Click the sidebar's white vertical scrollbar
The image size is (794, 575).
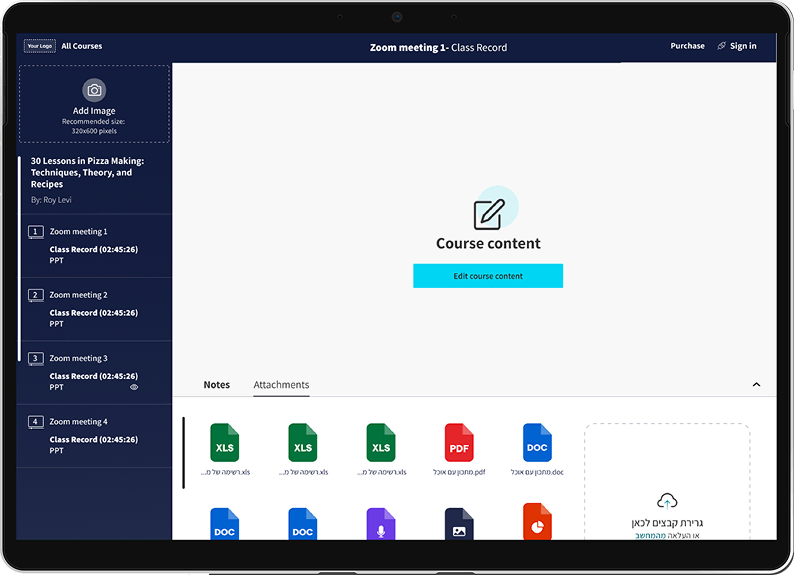coord(19,259)
